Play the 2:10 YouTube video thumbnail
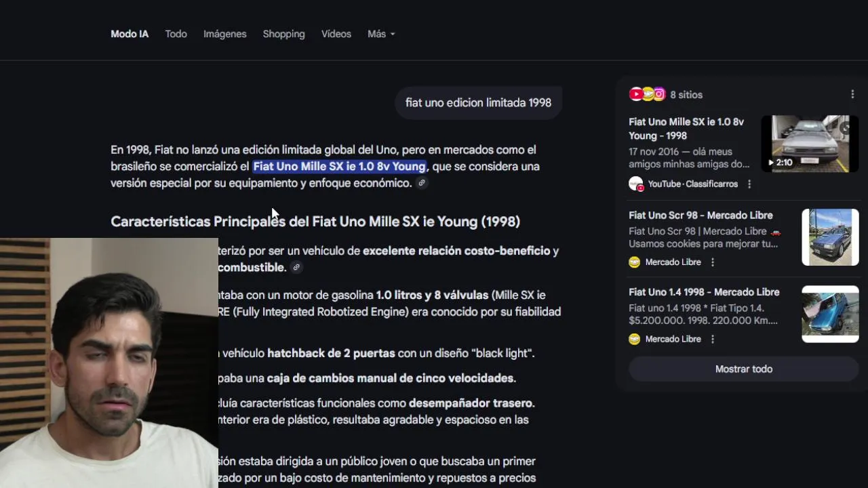The height and width of the screenshot is (488, 868). tap(810, 144)
